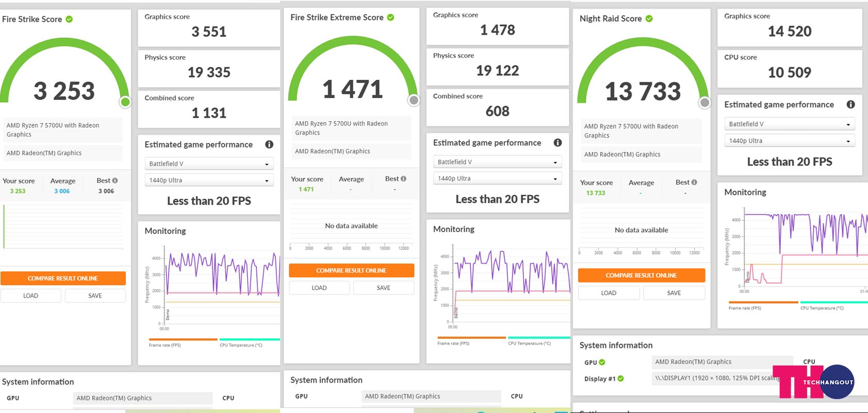This screenshot has height=413, width=868.
Task: Click Fire Strike Extreme Graphics score 1 478
Action: point(497,30)
